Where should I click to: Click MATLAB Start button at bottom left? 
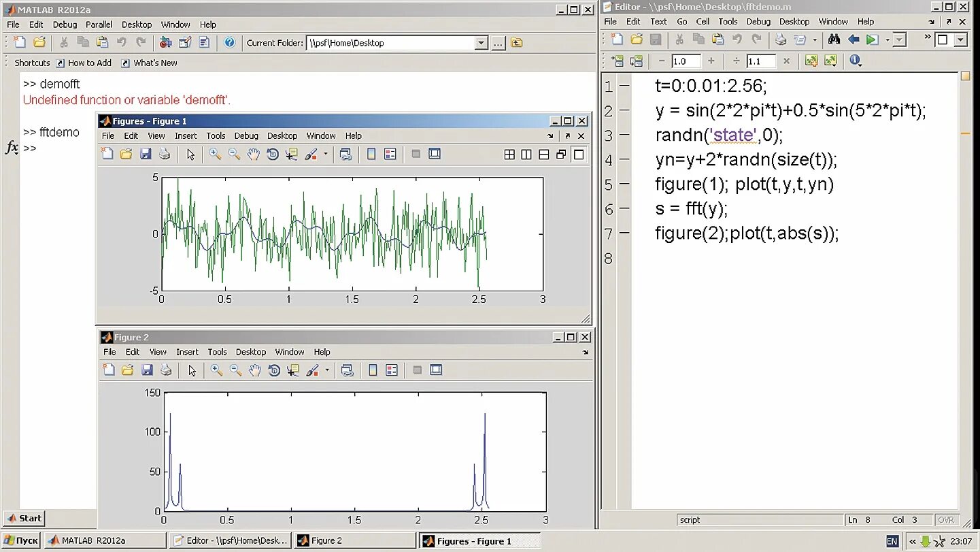pos(24,518)
